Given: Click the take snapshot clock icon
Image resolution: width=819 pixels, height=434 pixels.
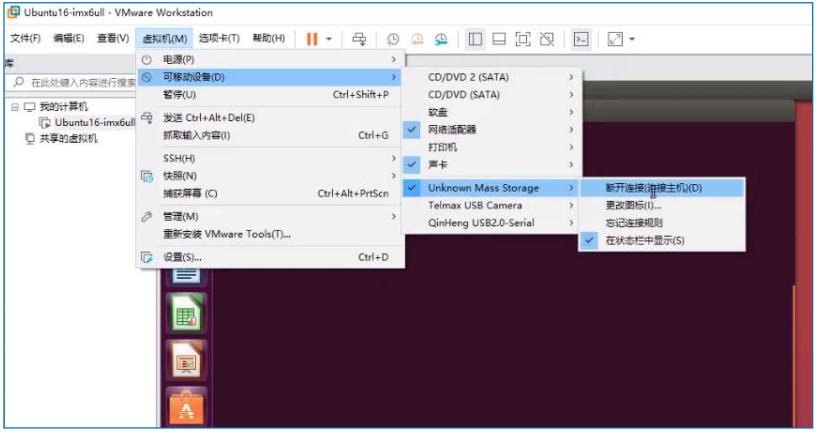Looking at the screenshot, I should click(393, 39).
